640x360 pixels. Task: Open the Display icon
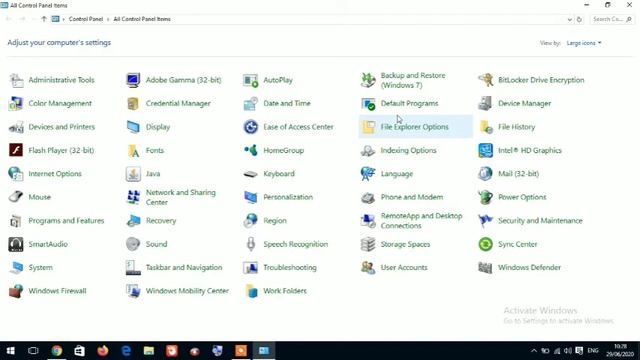pyautogui.click(x=133, y=127)
